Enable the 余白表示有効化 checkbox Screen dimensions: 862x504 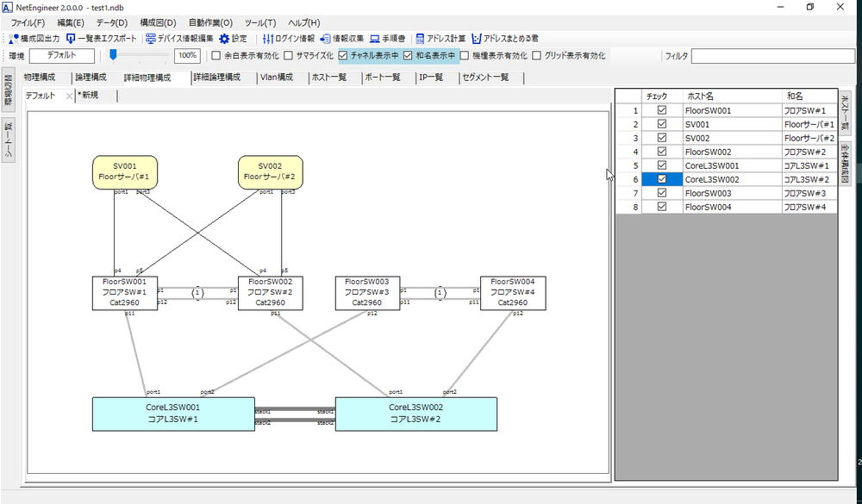click(216, 56)
